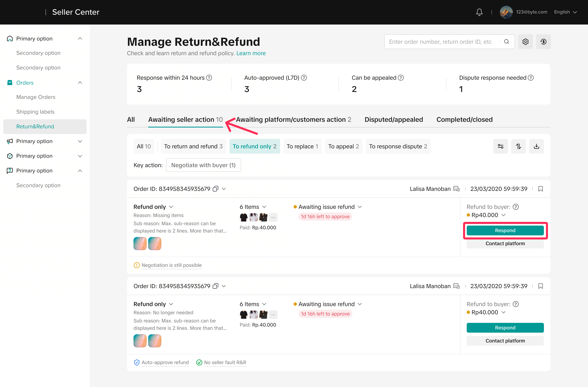Show help for Response within 24 hours

(209, 78)
